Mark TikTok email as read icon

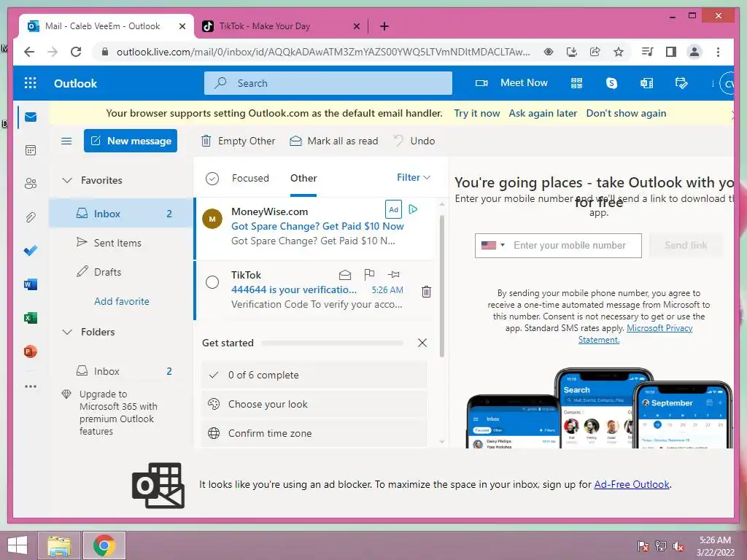pos(345,275)
